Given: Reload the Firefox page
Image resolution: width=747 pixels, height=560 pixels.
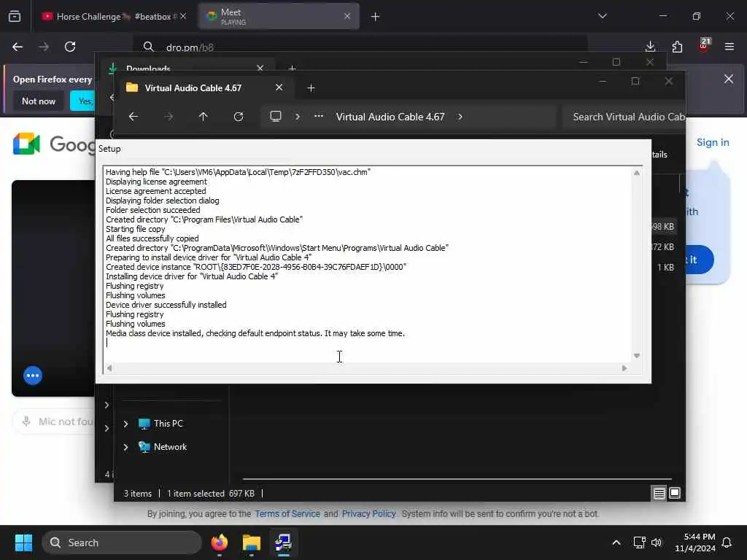Looking at the screenshot, I should [70, 47].
